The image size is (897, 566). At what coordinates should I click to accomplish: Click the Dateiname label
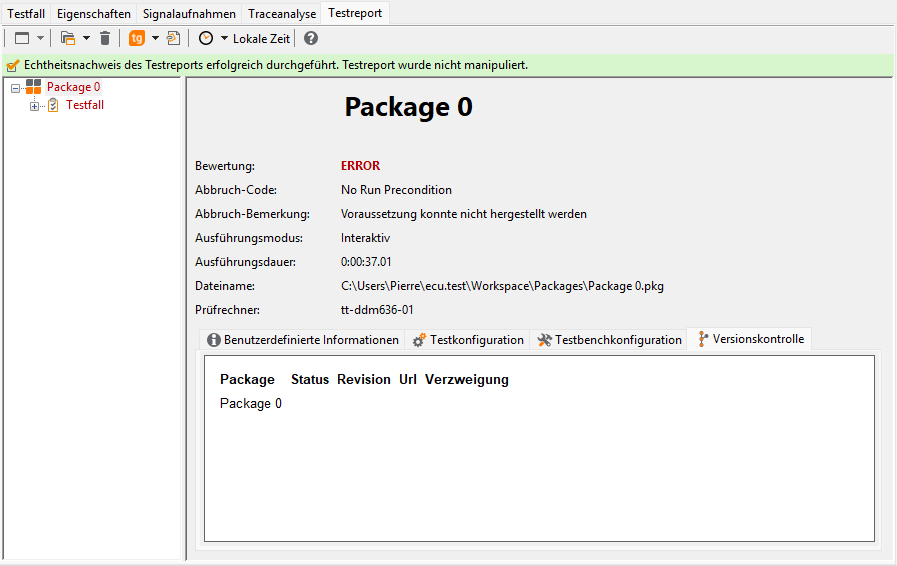click(225, 286)
